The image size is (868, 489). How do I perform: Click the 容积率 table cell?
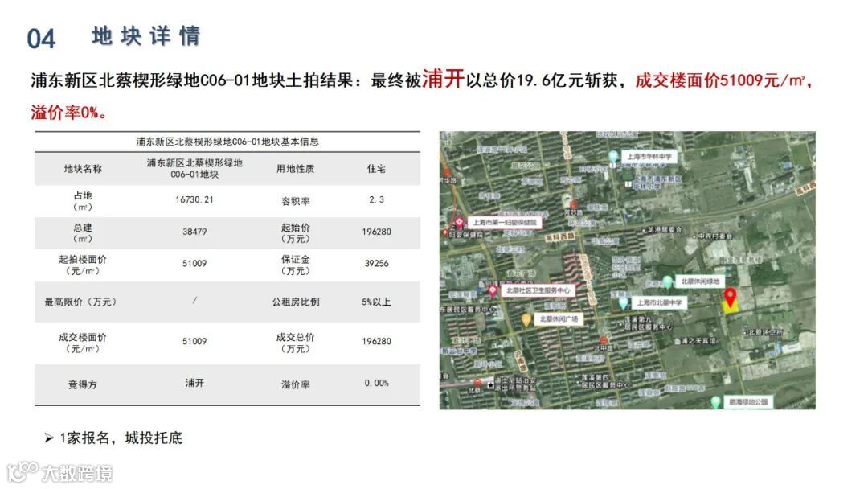(x=296, y=202)
